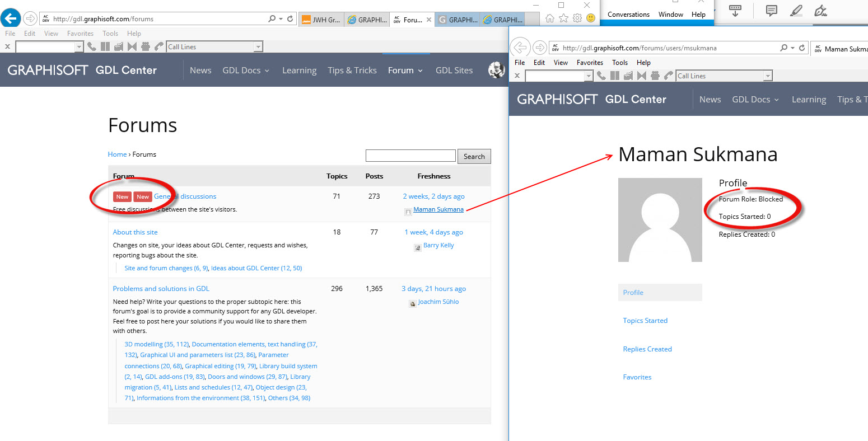
Task: Expand the Forum navigation dropdown
Action: point(405,71)
